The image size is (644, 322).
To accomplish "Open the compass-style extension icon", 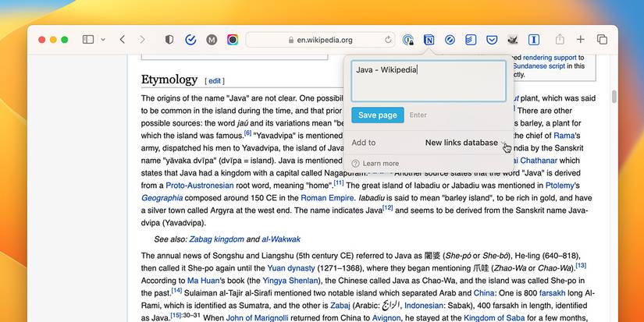I will [450, 40].
